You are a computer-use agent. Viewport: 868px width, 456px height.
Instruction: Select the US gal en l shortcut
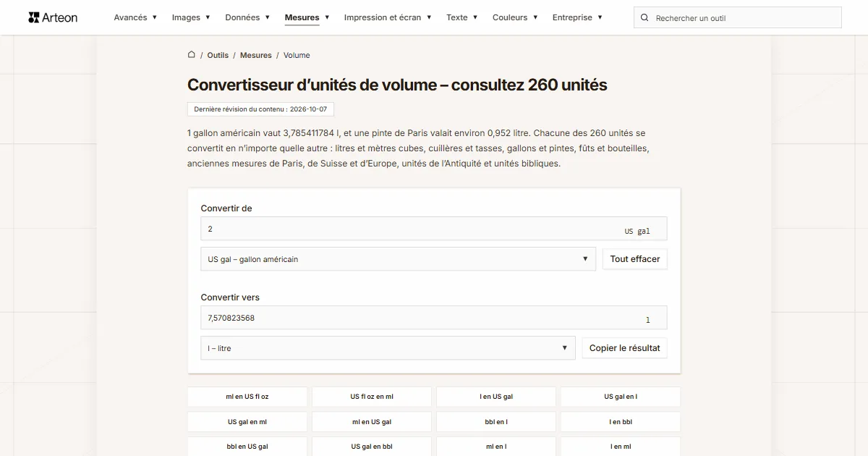click(x=621, y=397)
